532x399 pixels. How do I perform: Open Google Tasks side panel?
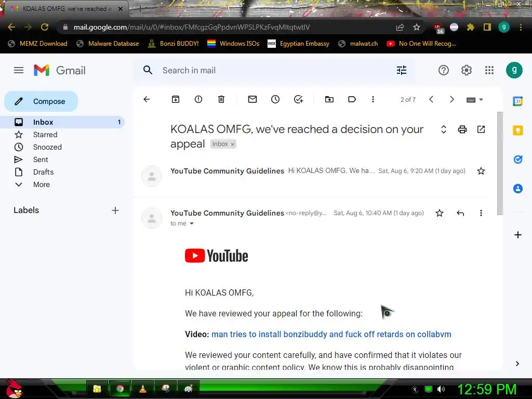[x=518, y=159]
